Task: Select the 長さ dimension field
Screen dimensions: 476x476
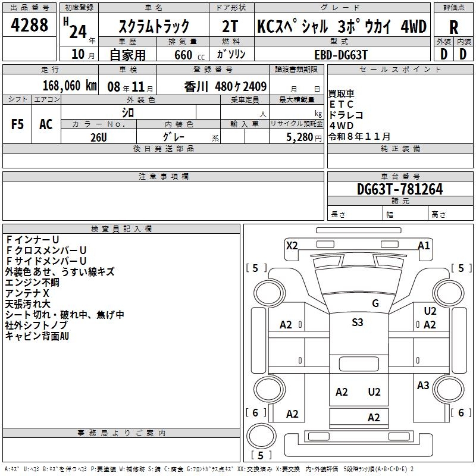Action: [355, 214]
